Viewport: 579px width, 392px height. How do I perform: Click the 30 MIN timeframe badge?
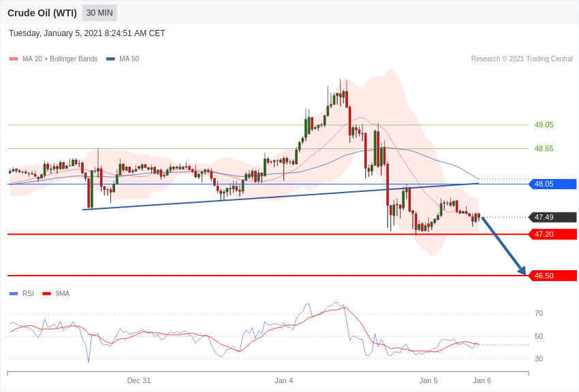[99, 13]
